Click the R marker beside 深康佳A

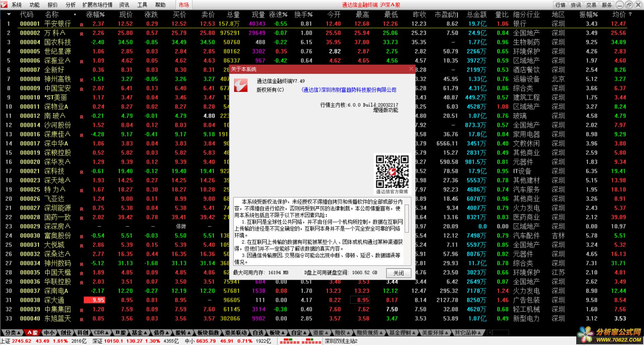82,135
